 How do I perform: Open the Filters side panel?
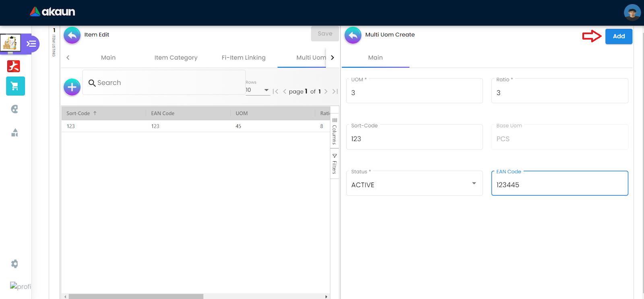(334, 164)
